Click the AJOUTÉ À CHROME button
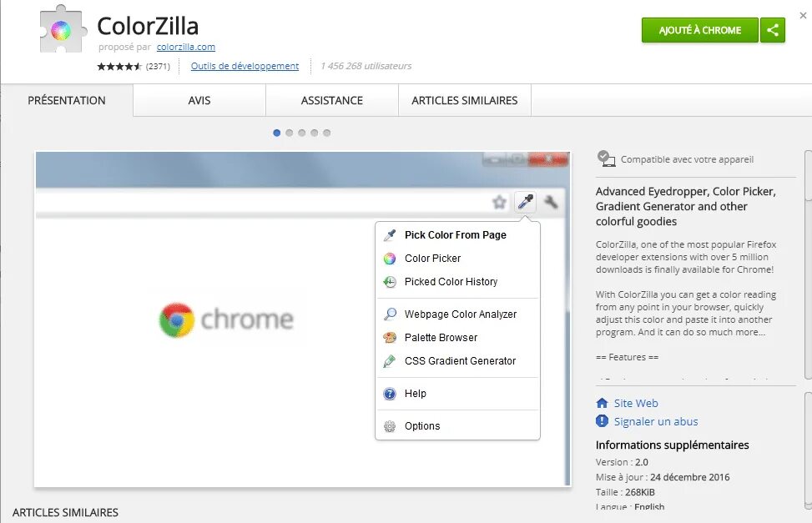Screen dimensions: 812x523 coord(699,30)
